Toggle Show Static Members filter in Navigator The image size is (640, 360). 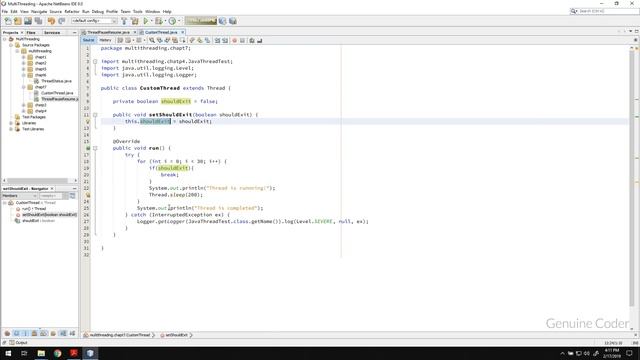pos(25,333)
